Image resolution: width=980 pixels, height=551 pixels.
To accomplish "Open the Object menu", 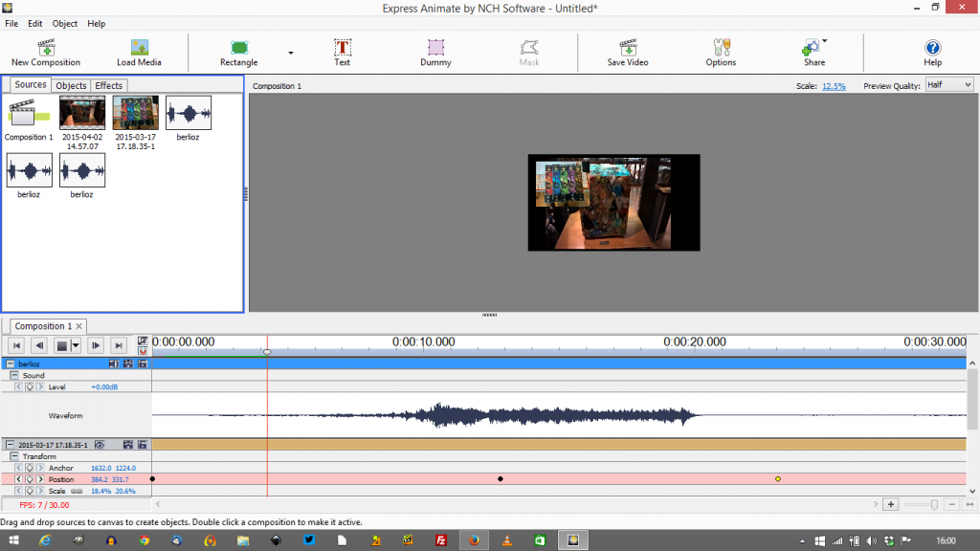I will click(x=64, y=23).
